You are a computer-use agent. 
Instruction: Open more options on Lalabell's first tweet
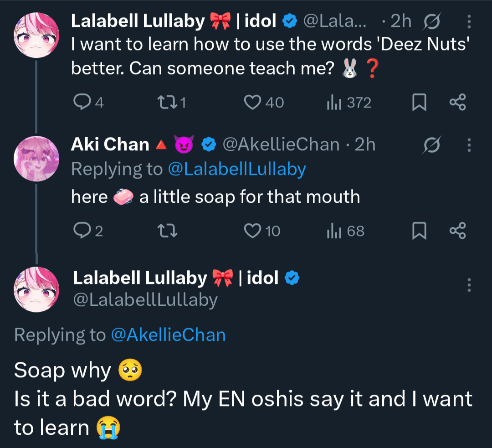(x=469, y=21)
